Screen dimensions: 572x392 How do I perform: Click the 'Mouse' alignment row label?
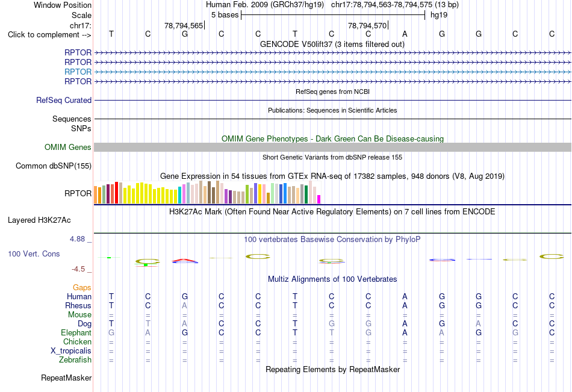[x=79, y=314]
